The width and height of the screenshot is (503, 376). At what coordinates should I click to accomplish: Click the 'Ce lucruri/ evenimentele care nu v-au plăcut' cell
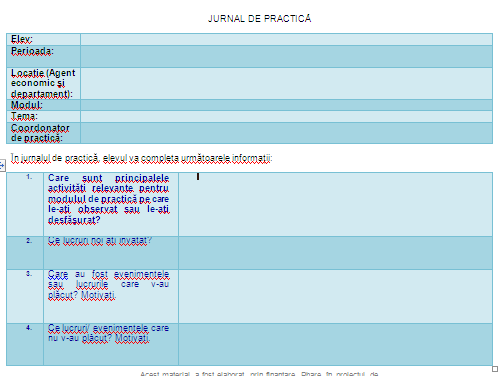[111, 344]
